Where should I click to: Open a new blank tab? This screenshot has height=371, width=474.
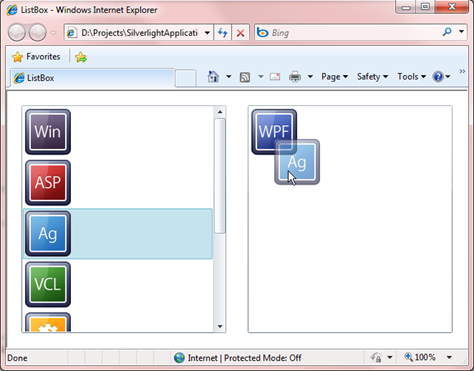click(x=185, y=78)
